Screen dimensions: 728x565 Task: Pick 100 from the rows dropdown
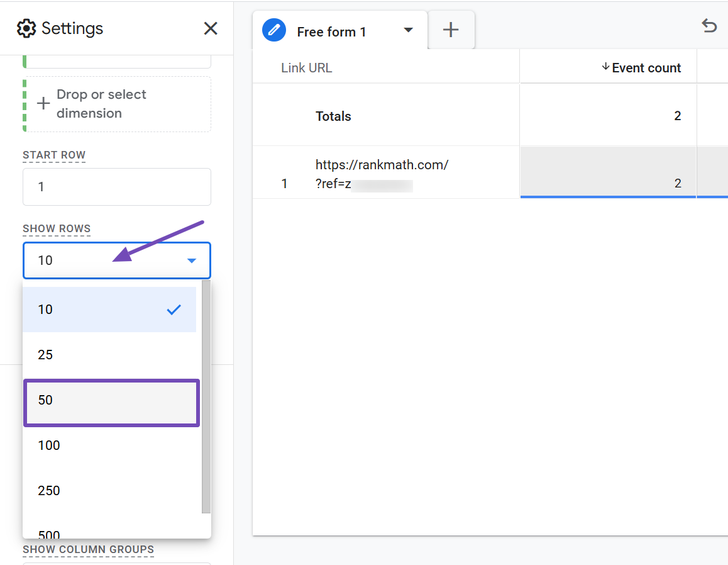click(x=110, y=445)
